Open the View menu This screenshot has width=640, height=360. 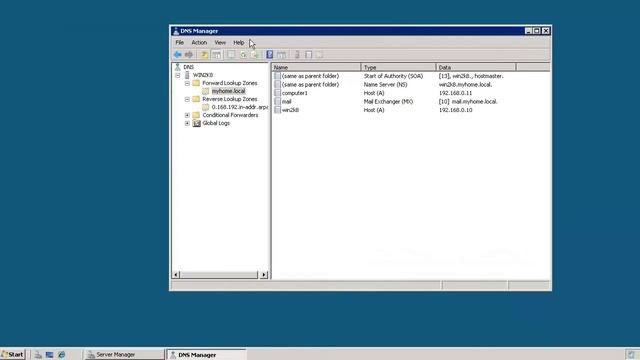(220, 42)
